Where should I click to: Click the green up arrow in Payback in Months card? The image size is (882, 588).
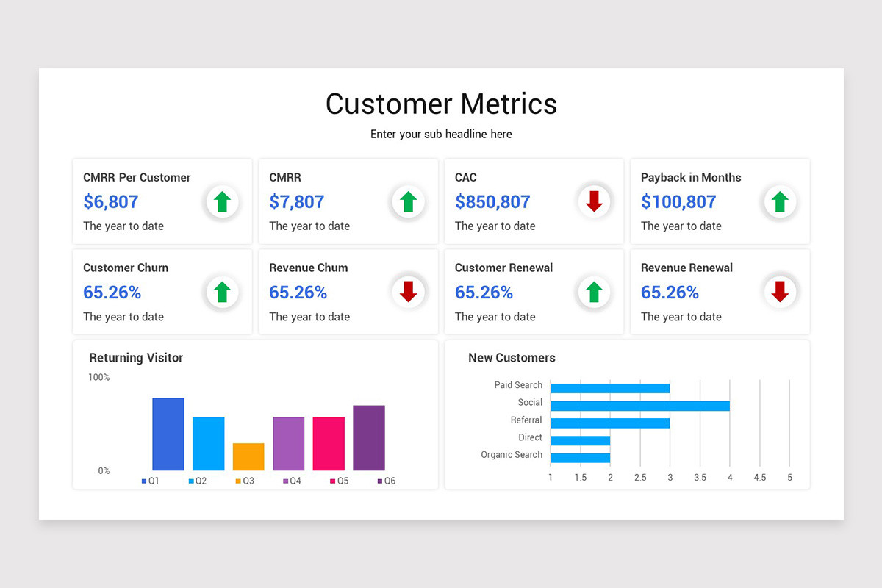[x=781, y=201]
